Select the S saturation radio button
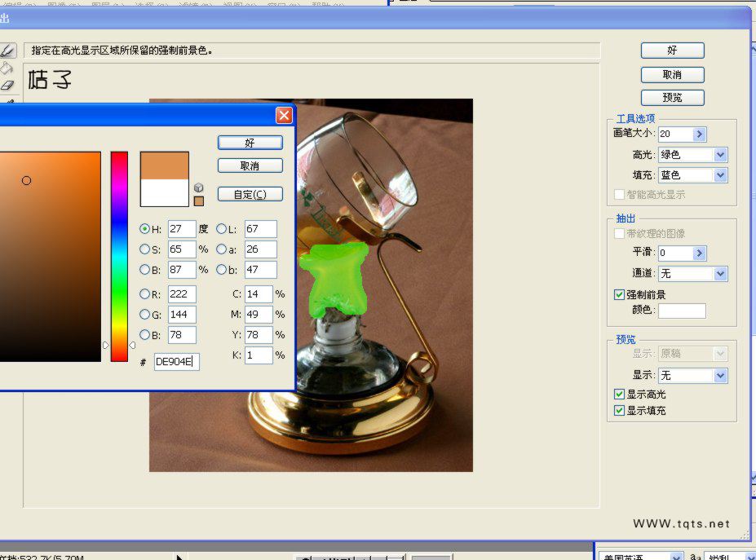756x560 pixels. [x=144, y=249]
